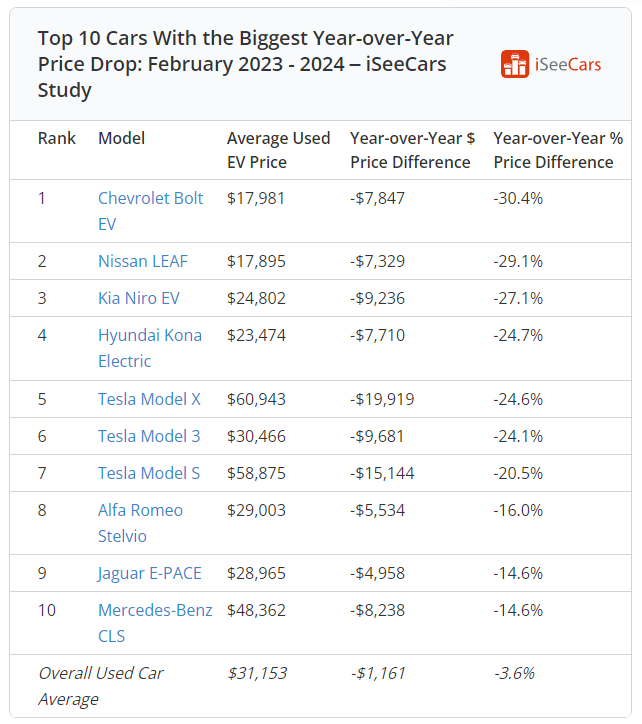Viewport: 642px width, 724px height.
Task: Open the Alfa Romeo Stelvio link
Action: (x=140, y=511)
